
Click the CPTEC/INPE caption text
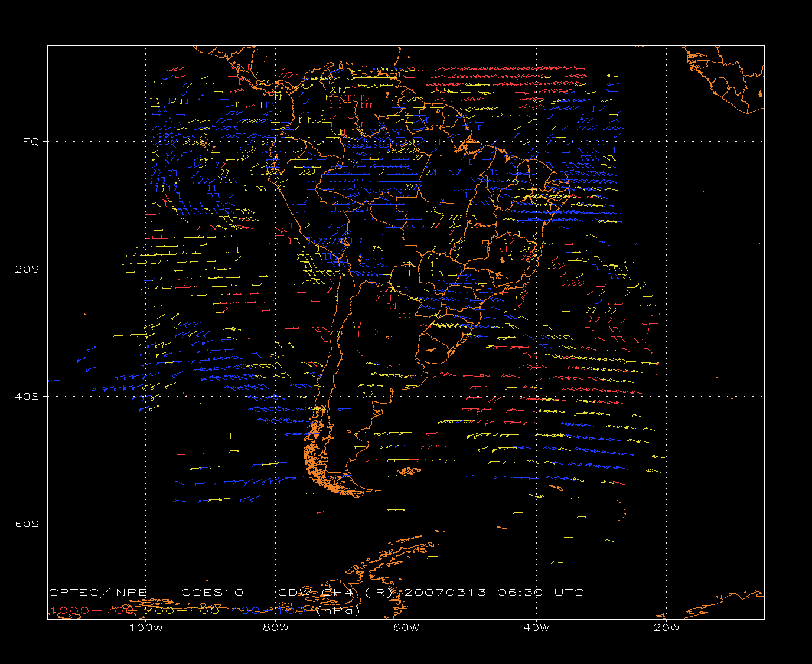pos(98,592)
